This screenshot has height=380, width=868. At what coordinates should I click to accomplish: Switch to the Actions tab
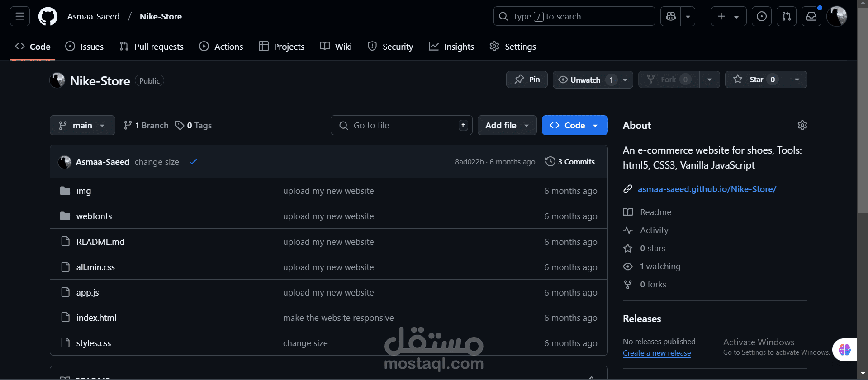click(221, 47)
